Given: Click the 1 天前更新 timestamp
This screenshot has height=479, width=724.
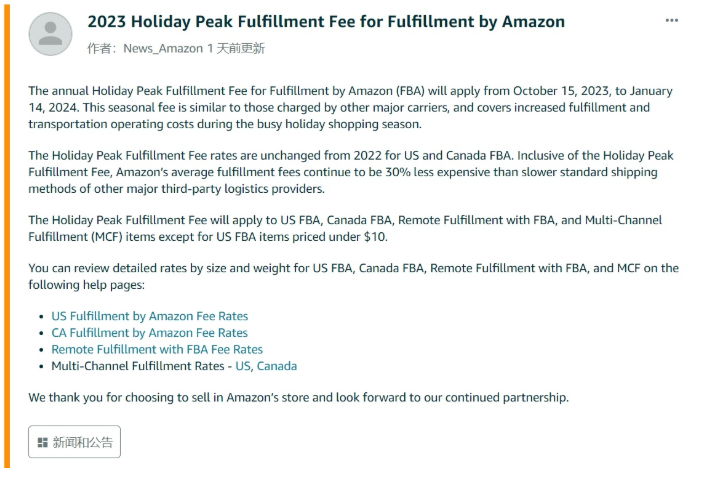Looking at the screenshot, I should (x=236, y=49).
